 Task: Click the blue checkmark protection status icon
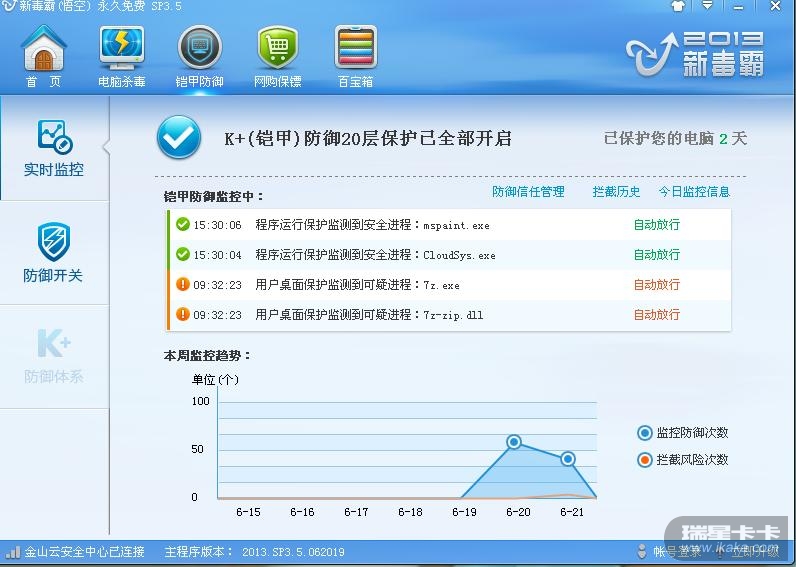[x=179, y=137]
